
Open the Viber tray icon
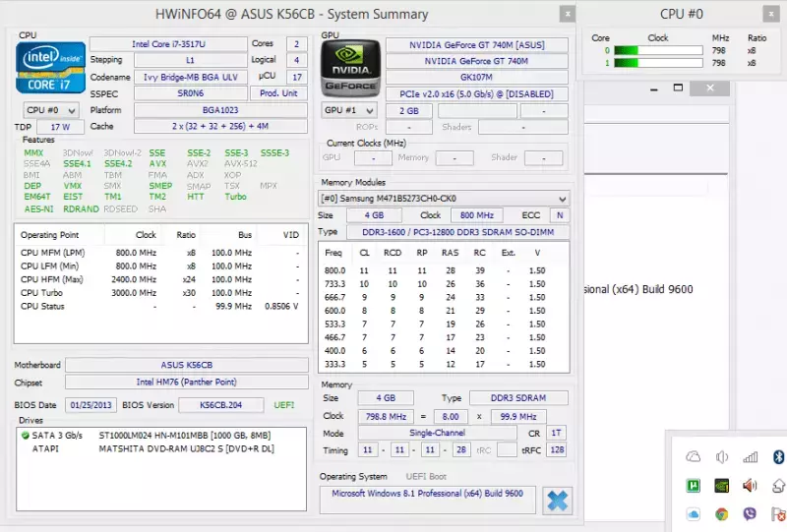tap(750, 514)
